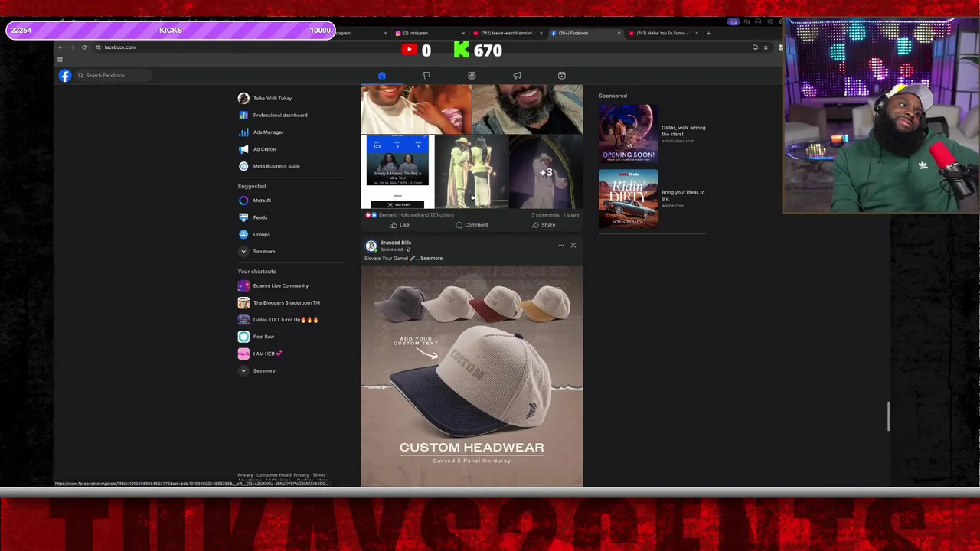Viewport: 980px width, 551px height.
Task: Click the Branded Bills page avatar
Action: 371,246
